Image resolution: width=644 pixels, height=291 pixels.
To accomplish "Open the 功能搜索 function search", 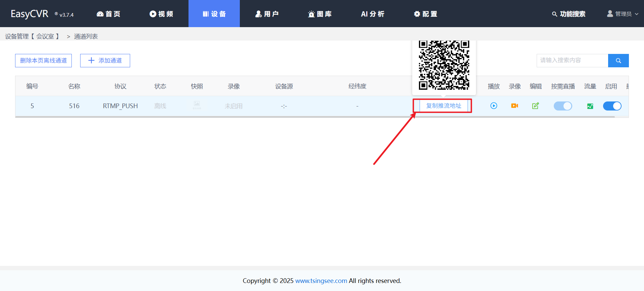I will pos(569,14).
